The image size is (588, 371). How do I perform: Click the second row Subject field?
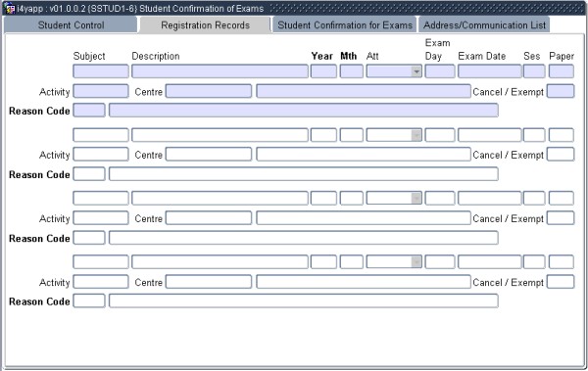(101, 135)
